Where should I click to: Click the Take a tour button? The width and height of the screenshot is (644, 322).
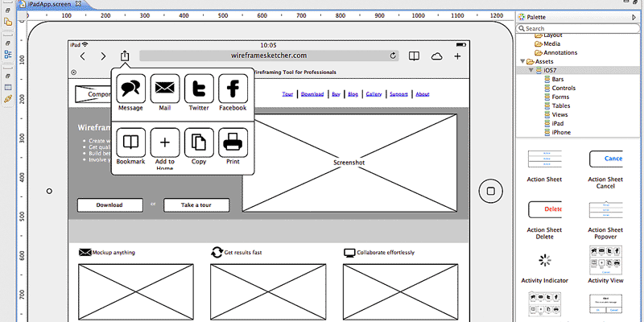coord(196,205)
